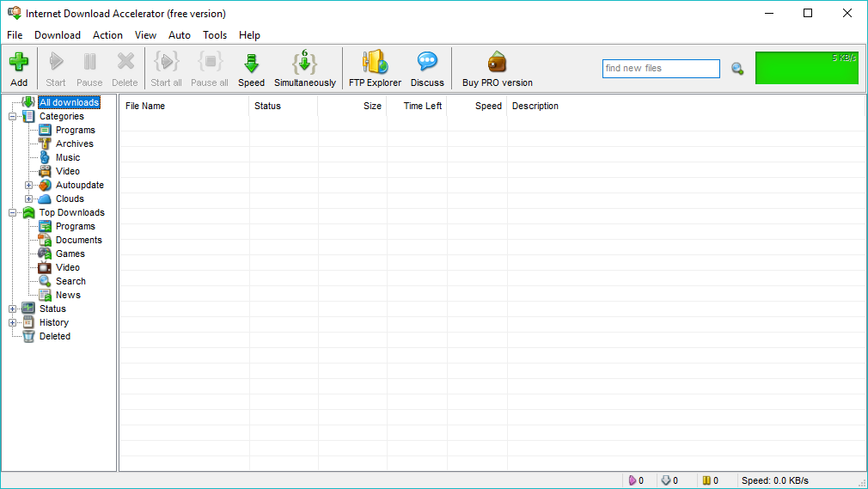Launch FTP Explorer from the toolbar
868x489 pixels.
click(375, 63)
